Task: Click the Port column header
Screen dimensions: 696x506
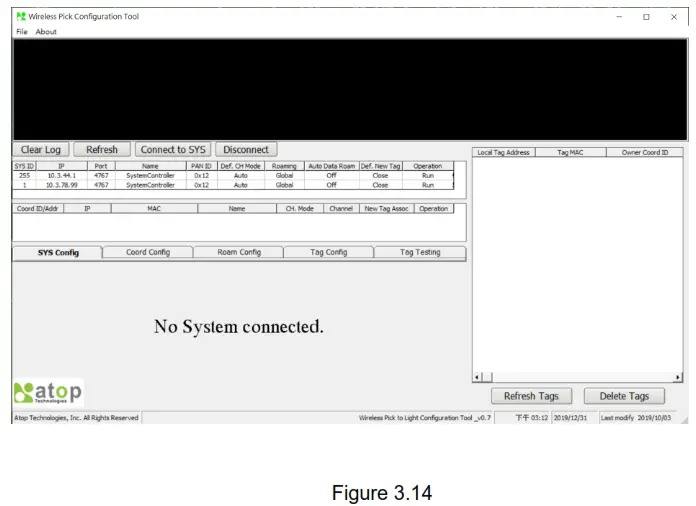Action: (x=101, y=166)
